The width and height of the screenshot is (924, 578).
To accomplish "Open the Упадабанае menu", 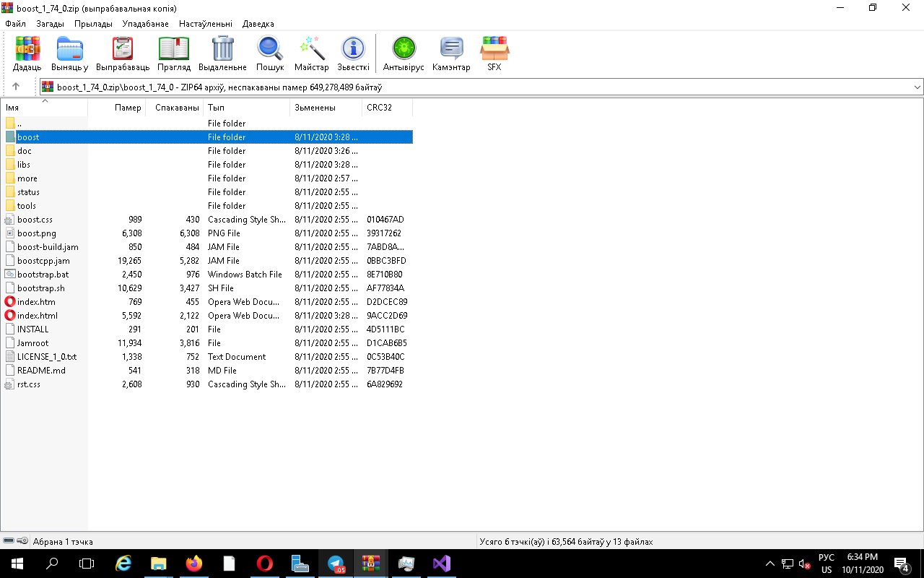I will [145, 24].
